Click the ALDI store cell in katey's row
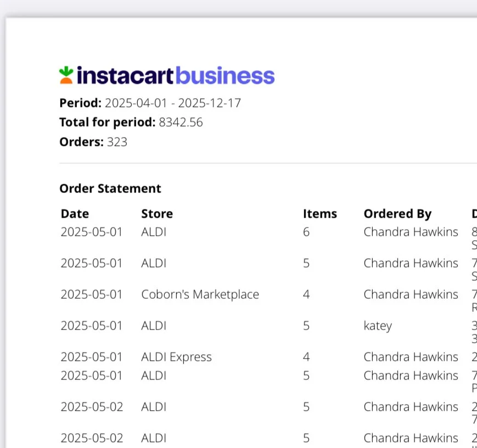 pos(154,326)
